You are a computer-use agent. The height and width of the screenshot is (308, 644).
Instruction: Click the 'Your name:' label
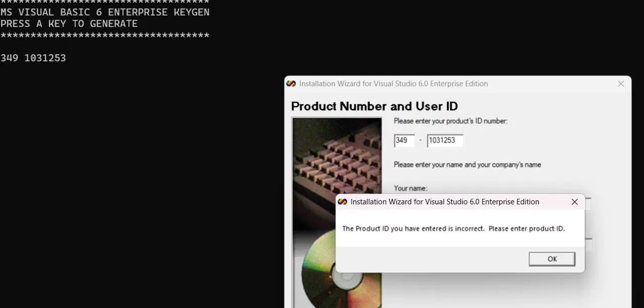[411, 188]
